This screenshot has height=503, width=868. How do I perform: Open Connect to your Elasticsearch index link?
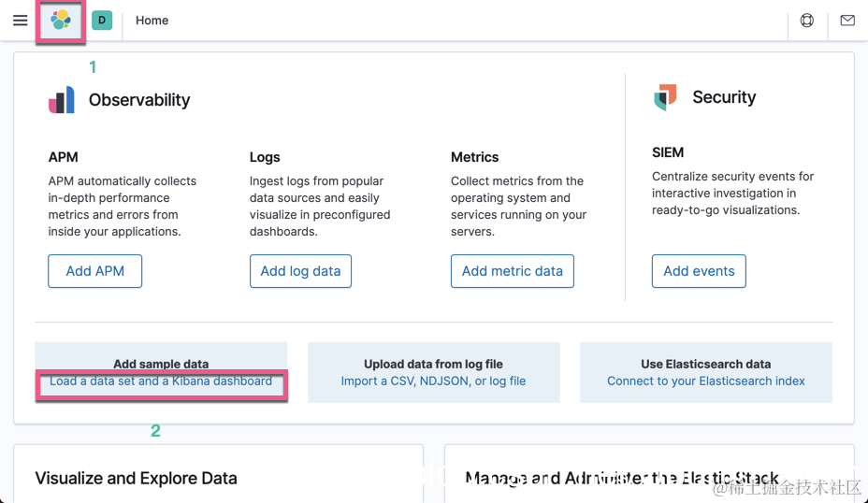point(706,381)
